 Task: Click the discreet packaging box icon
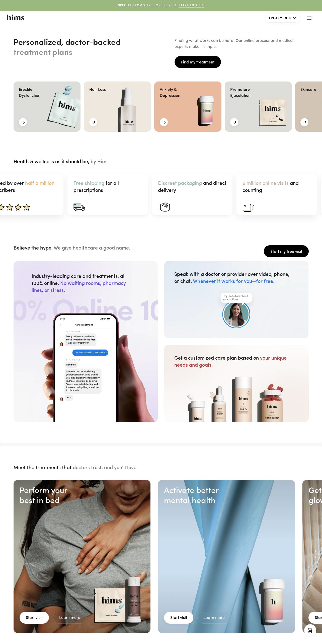164,207
